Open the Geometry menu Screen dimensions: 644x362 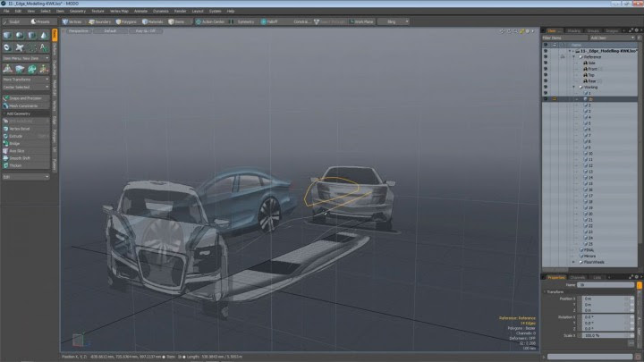pyautogui.click(x=77, y=11)
